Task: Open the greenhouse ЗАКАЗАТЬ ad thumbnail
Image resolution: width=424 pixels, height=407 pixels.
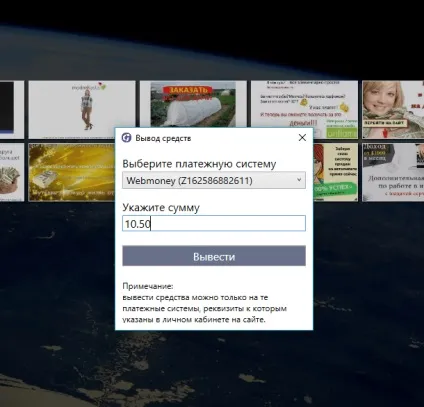Action: (x=193, y=104)
